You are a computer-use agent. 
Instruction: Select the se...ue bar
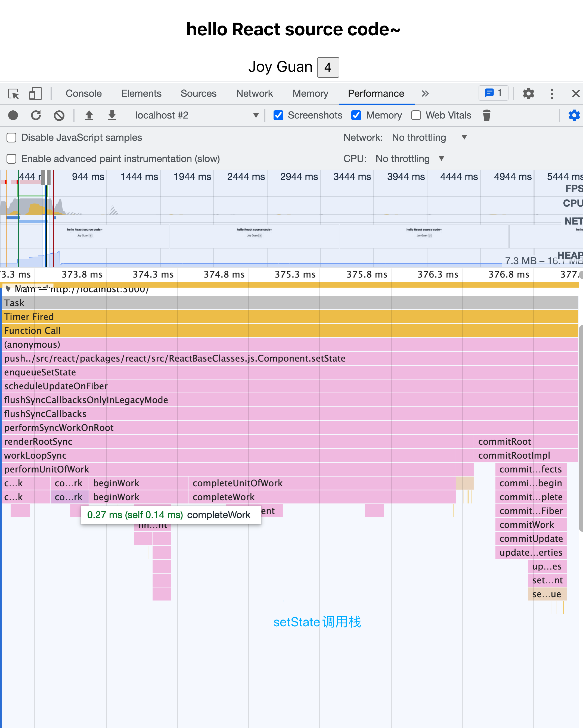(547, 594)
